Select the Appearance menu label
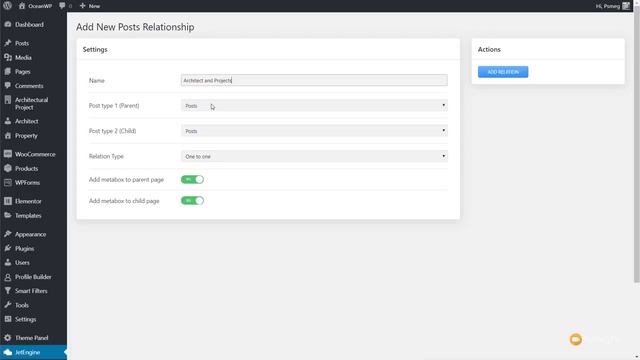 point(31,234)
